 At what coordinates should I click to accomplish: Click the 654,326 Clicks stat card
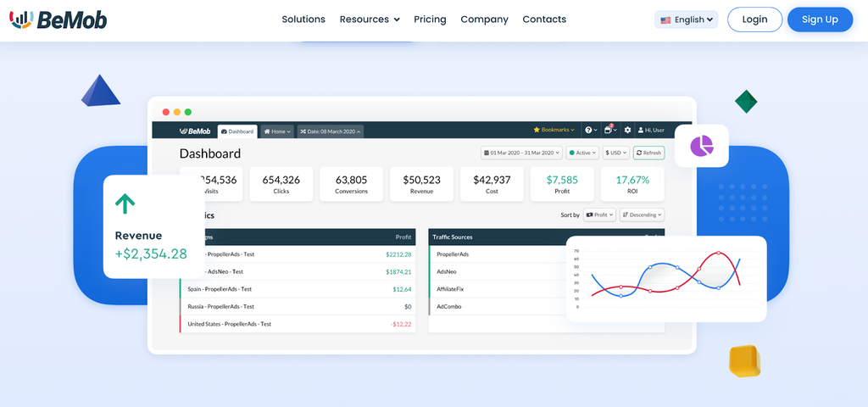[281, 184]
